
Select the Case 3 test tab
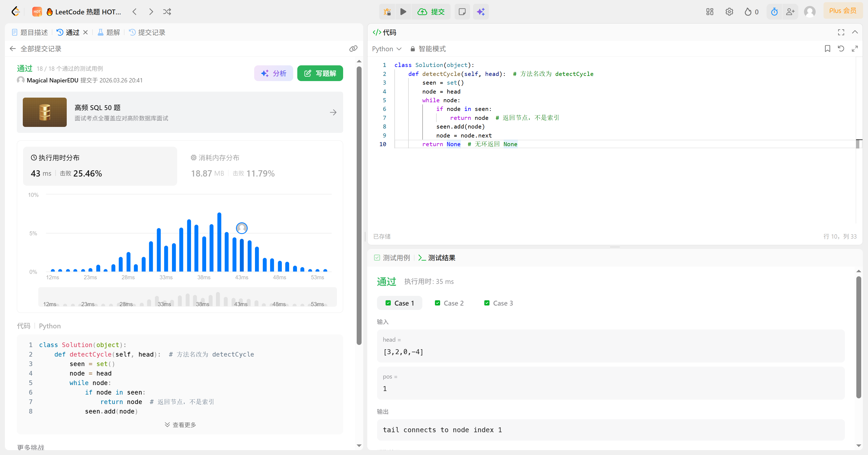pyautogui.click(x=498, y=303)
